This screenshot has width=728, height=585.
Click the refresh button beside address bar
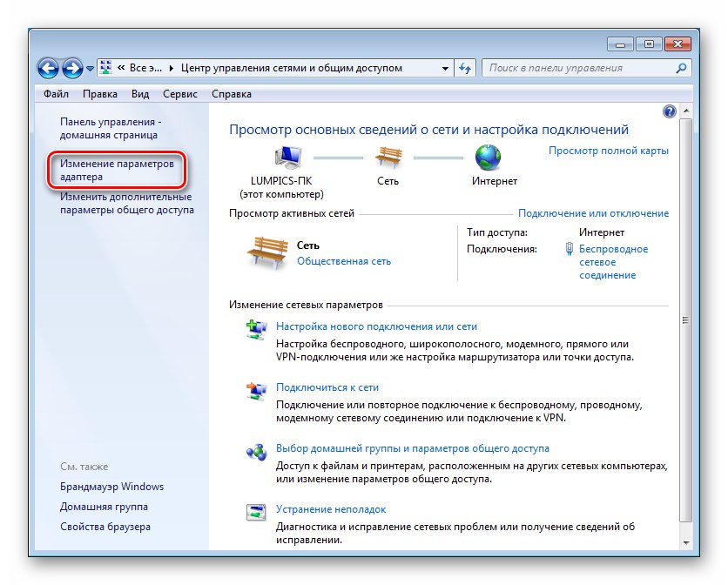465,68
